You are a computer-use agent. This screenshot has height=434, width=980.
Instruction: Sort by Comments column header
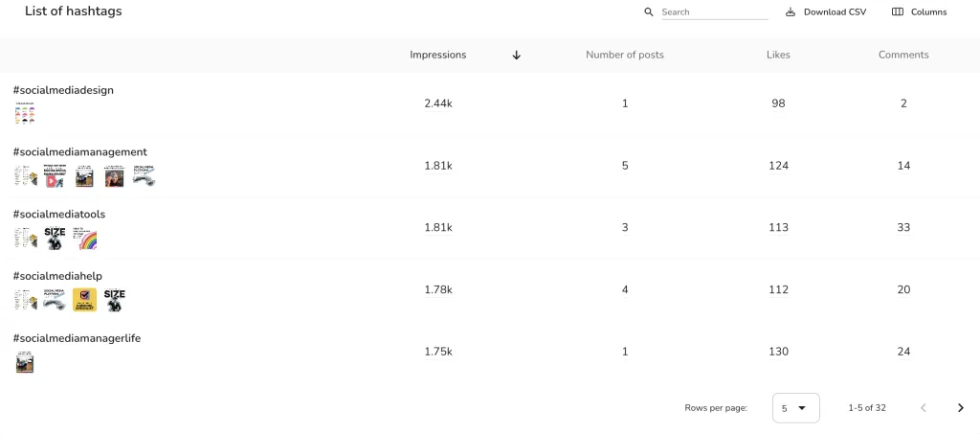[x=903, y=55]
